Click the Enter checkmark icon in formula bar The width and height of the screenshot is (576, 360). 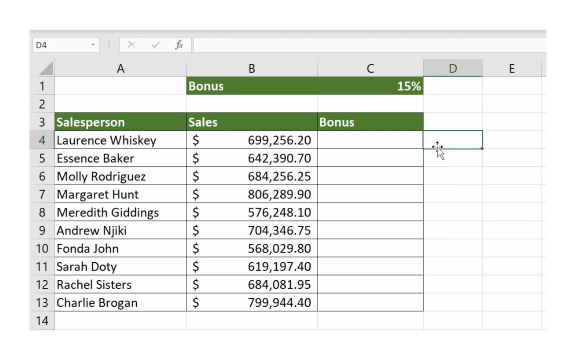(155, 45)
